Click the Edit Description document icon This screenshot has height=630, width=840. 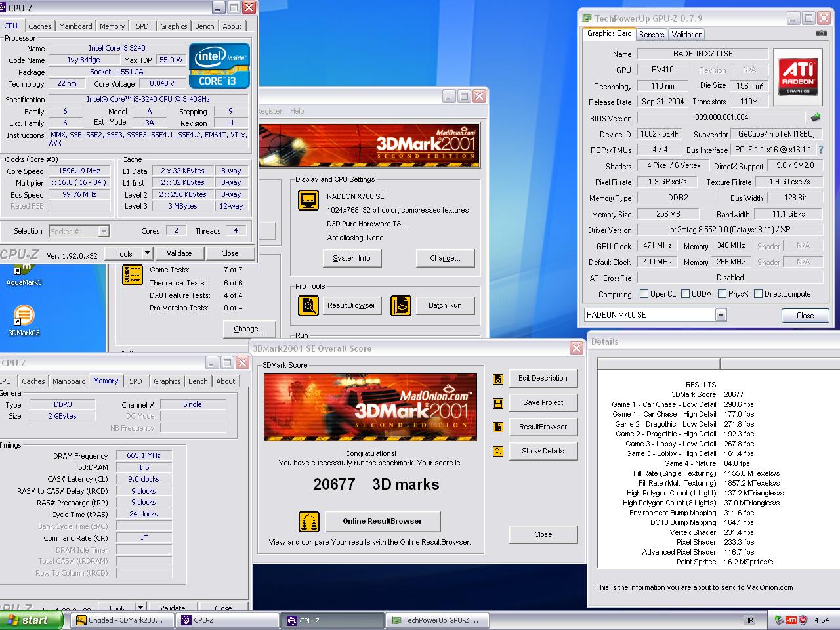click(498, 379)
